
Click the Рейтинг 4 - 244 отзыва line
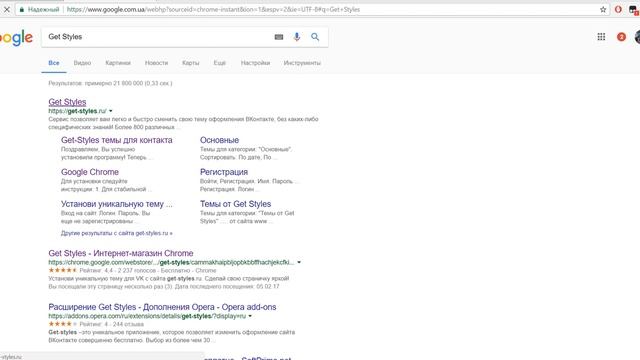pos(96,324)
